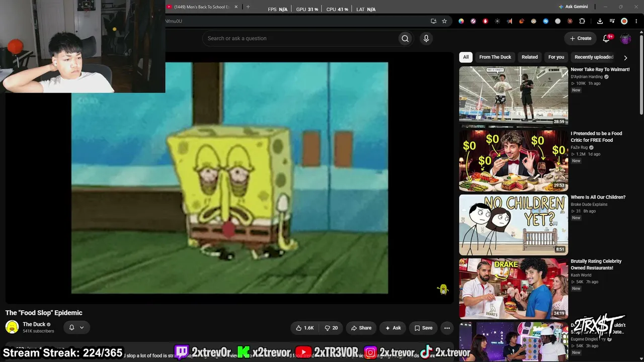The width and height of the screenshot is (644, 362).
Task: Open the three-dot more actions menu under video
Action: (x=447, y=328)
